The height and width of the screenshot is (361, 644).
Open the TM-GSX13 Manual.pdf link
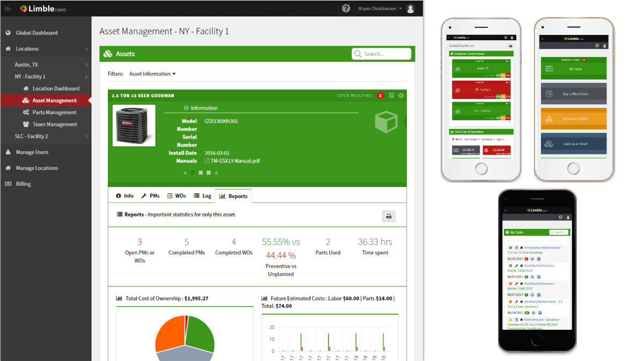click(235, 161)
